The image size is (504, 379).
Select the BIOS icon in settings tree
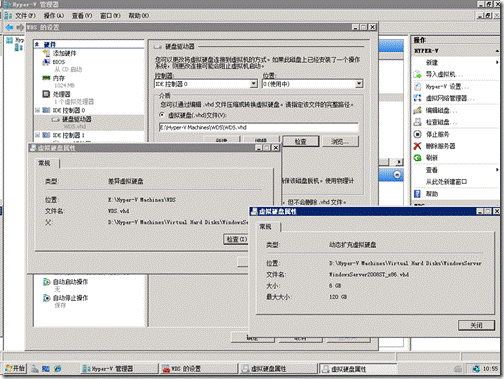click(46, 62)
